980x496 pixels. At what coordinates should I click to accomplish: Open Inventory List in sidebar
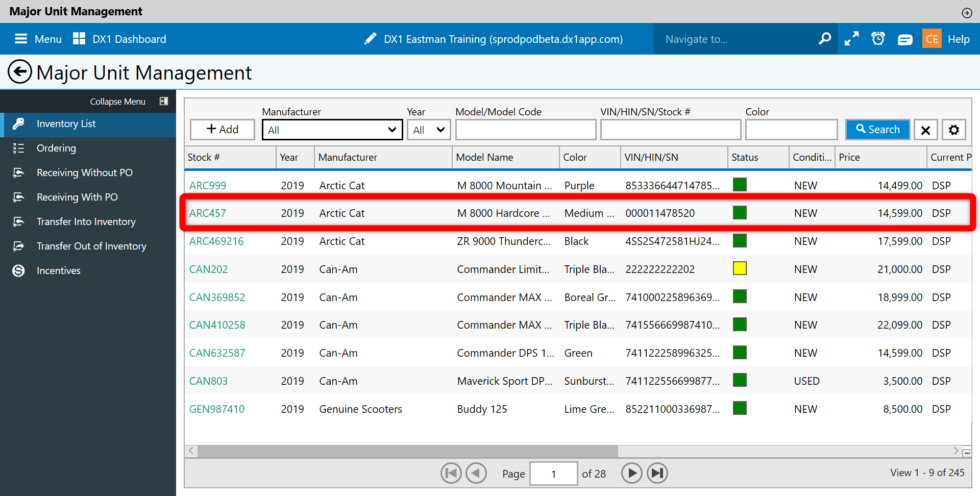point(88,124)
